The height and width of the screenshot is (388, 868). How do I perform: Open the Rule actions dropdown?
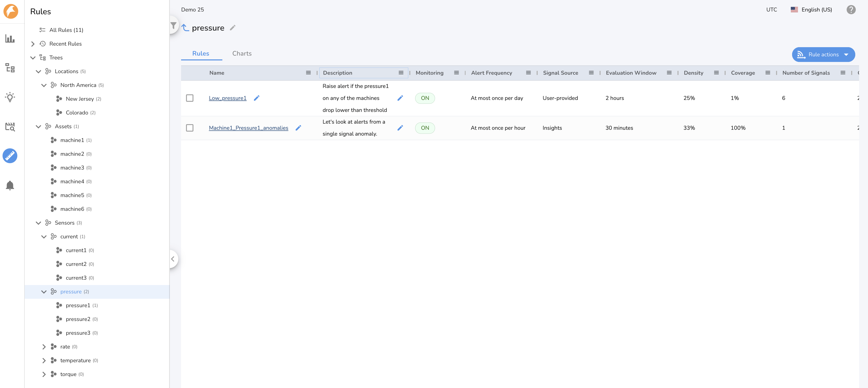click(x=823, y=54)
